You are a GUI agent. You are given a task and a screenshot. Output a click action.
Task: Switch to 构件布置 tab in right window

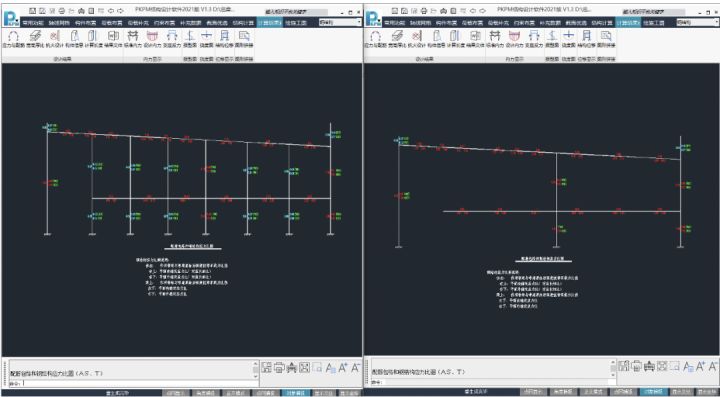point(447,22)
